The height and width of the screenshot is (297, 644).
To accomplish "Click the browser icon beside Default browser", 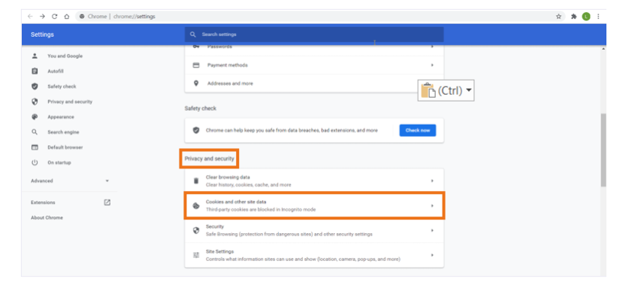I will tap(35, 147).
